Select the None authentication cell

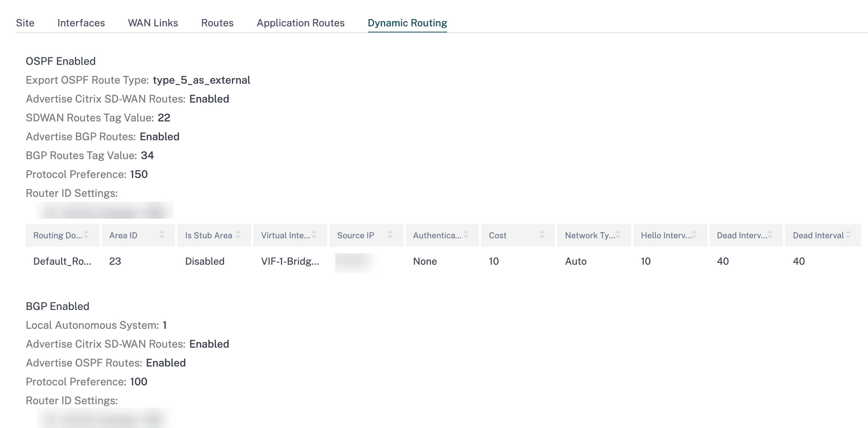(425, 261)
